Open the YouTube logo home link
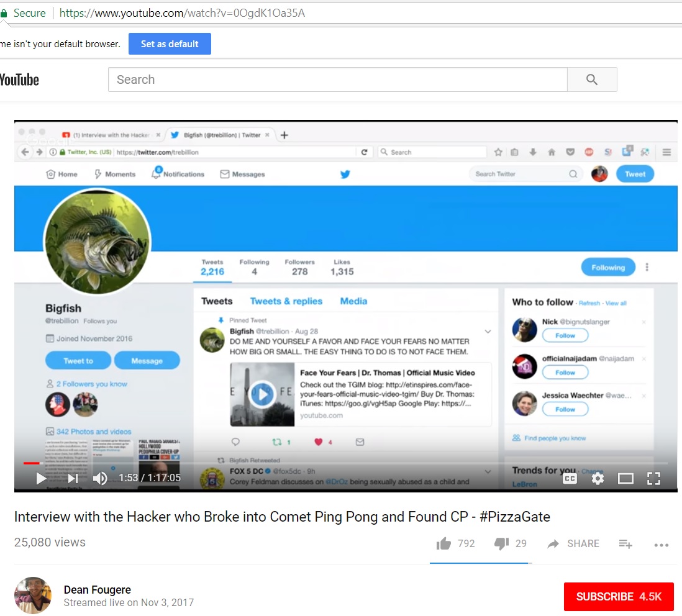Screen dimensions: 682x616 [20, 80]
